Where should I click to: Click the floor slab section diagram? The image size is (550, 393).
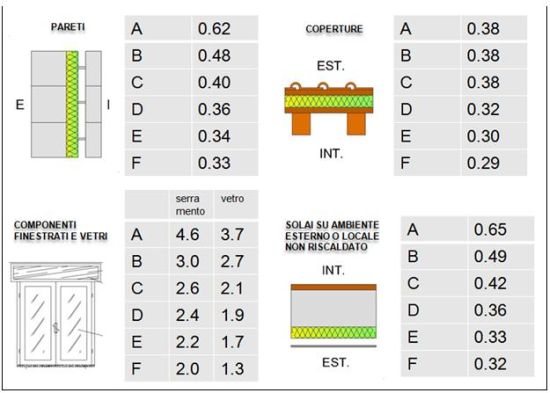point(334,315)
